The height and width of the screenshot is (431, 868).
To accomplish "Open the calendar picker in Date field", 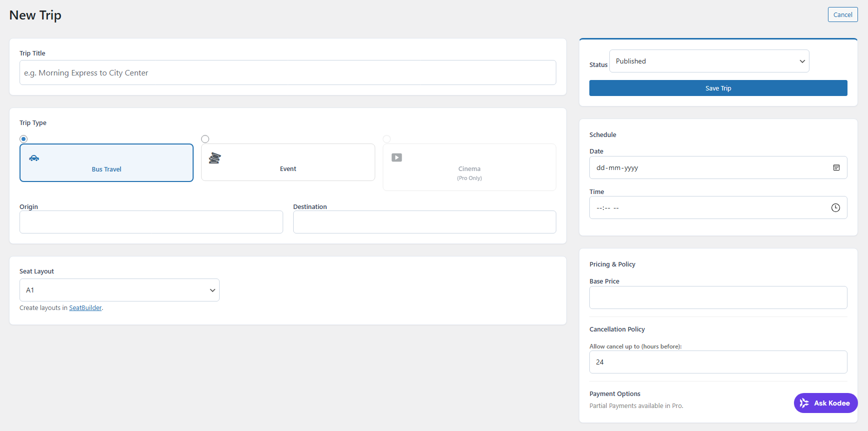I will (x=836, y=167).
